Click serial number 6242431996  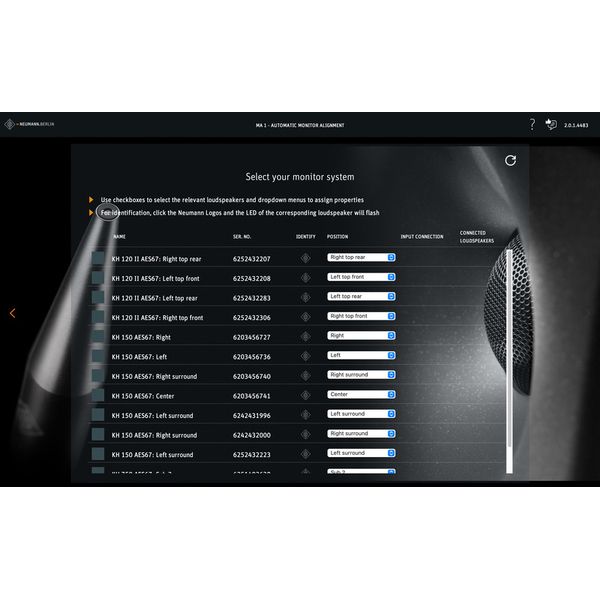tap(251, 415)
